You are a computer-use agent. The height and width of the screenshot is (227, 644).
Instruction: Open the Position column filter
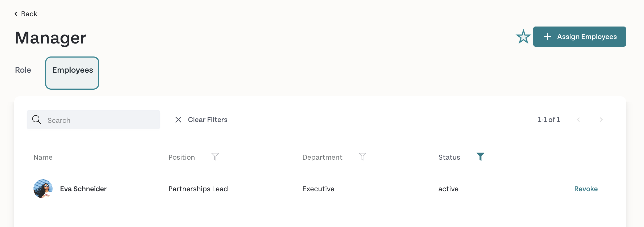click(x=215, y=157)
